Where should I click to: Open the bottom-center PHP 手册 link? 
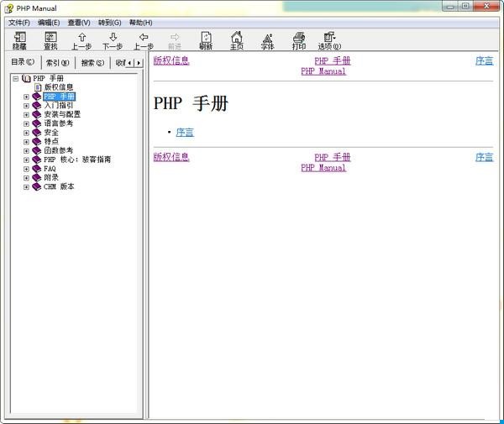tap(333, 157)
